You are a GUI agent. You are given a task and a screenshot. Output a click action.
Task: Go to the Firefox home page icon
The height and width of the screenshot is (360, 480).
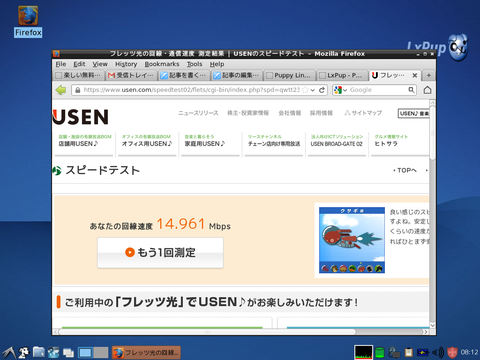pyautogui.click(x=428, y=90)
